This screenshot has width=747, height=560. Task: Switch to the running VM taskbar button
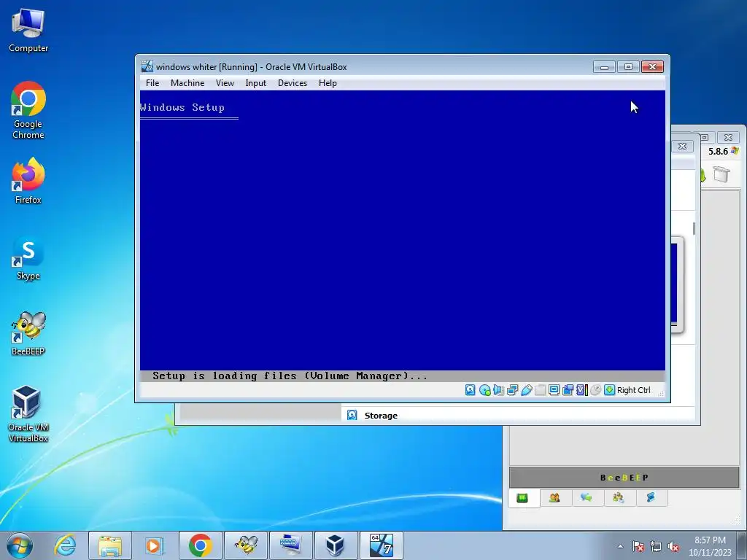(x=381, y=545)
